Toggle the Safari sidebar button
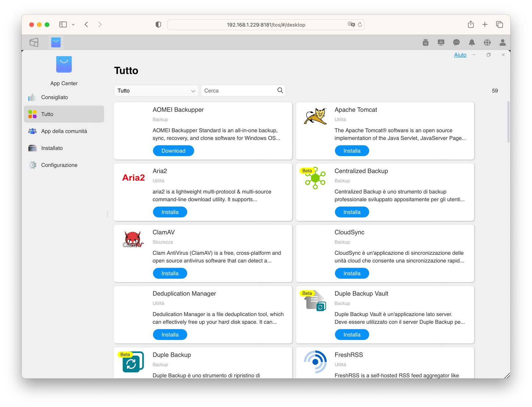Image resolution: width=532 pixels, height=407 pixels. (63, 25)
